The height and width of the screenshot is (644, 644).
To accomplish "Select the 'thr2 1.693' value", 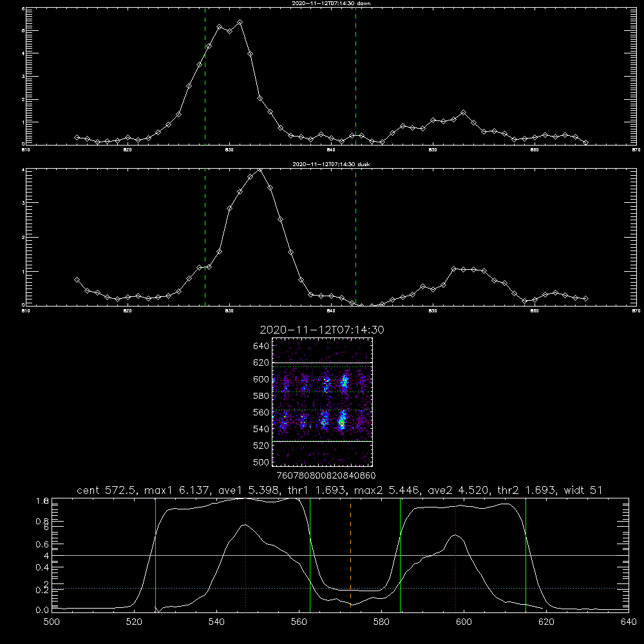I will (527, 490).
